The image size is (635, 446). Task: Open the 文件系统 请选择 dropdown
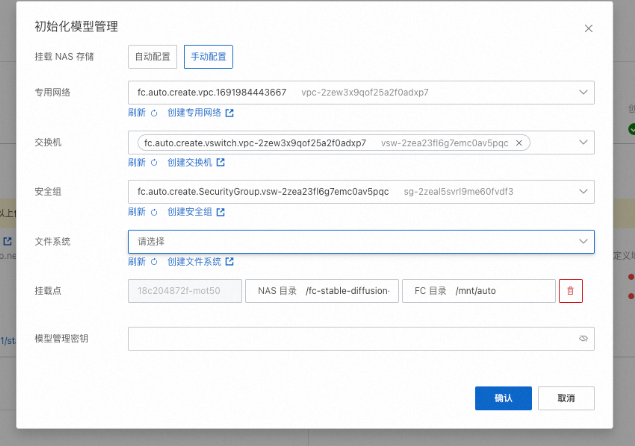[361, 242]
